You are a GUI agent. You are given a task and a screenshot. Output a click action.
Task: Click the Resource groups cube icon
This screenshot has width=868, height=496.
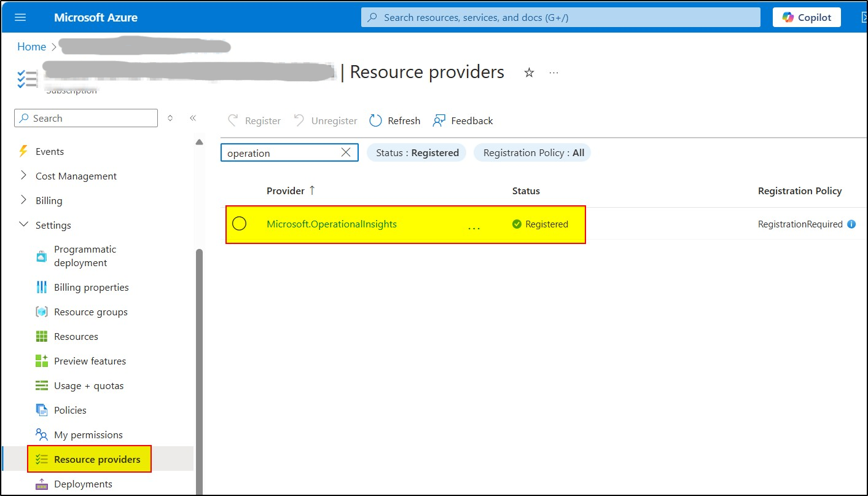(41, 312)
